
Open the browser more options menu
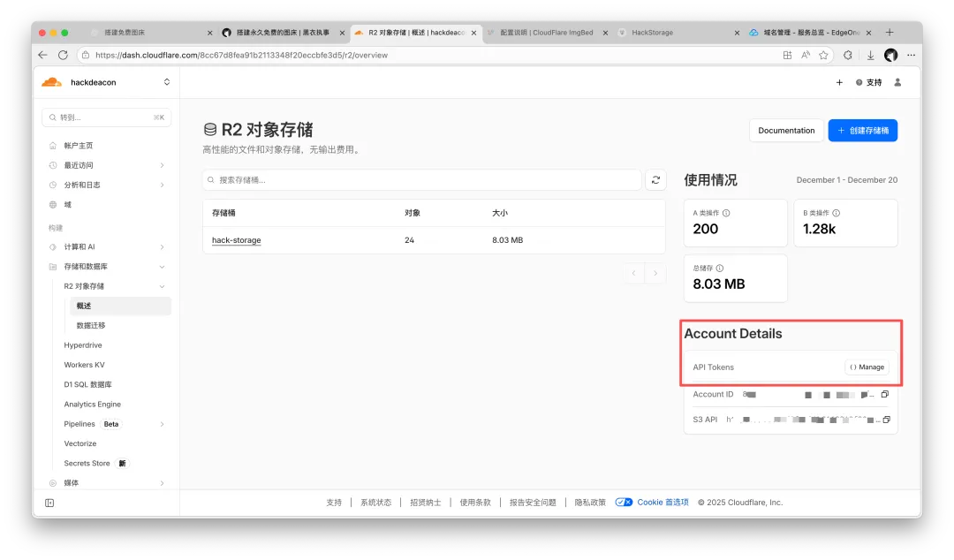(x=911, y=56)
